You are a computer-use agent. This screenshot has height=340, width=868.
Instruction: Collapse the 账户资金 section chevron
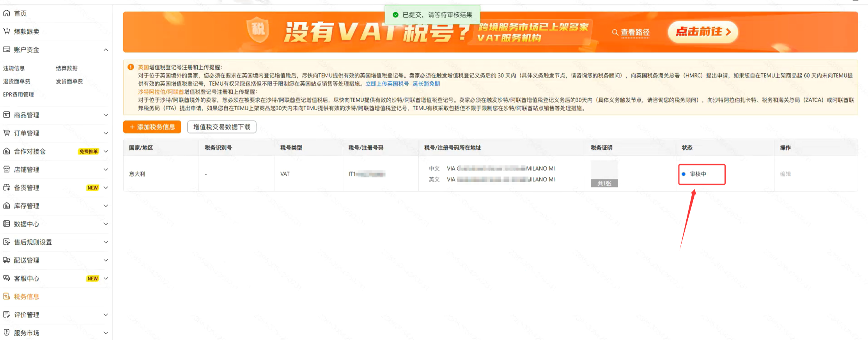pyautogui.click(x=106, y=50)
